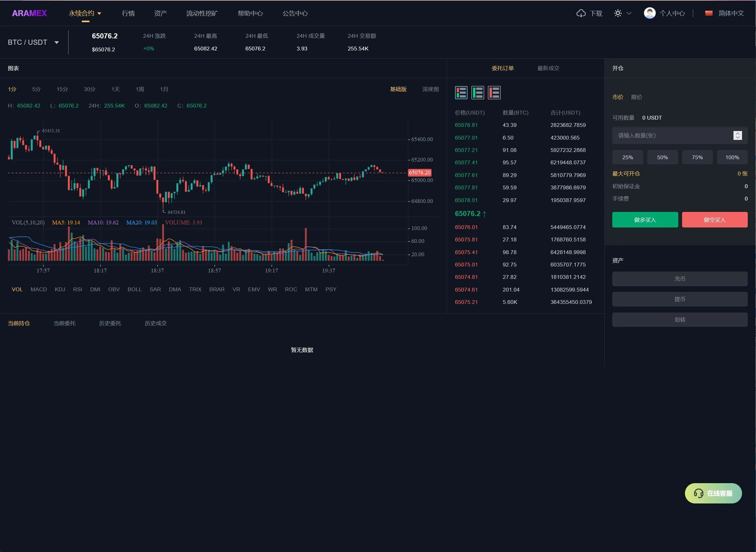Show sell-only order book view icon
The image size is (756, 552).
point(494,93)
